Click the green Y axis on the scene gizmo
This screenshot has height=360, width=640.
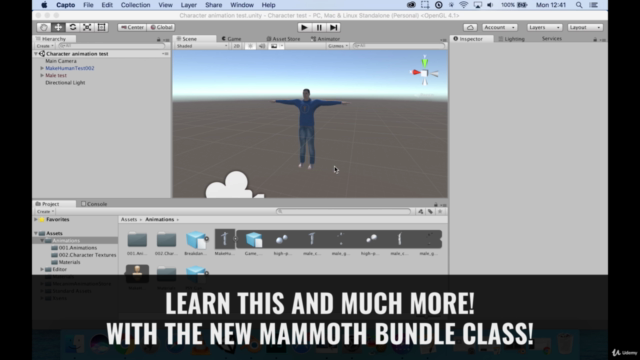click(x=425, y=62)
